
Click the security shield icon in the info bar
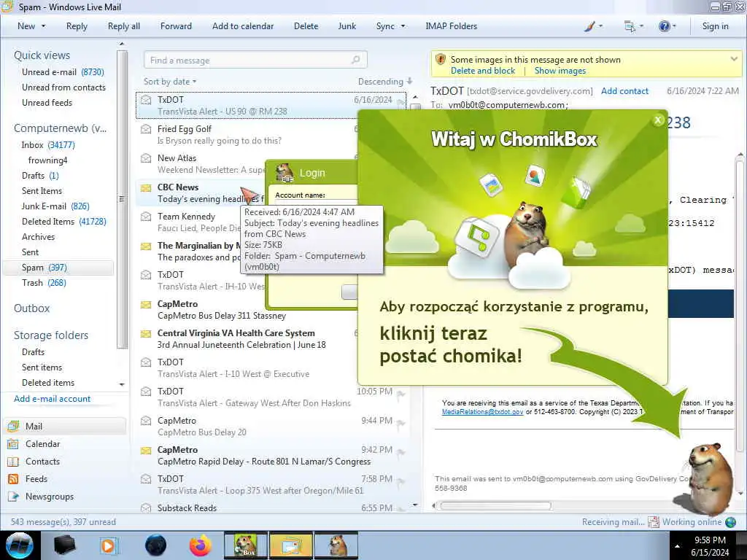tap(441, 60)
